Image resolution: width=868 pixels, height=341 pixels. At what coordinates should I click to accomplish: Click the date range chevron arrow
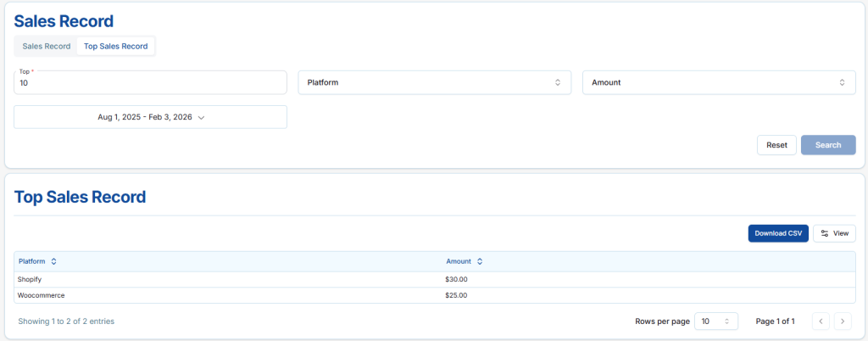pyautogui.click(x=202, y=118)
